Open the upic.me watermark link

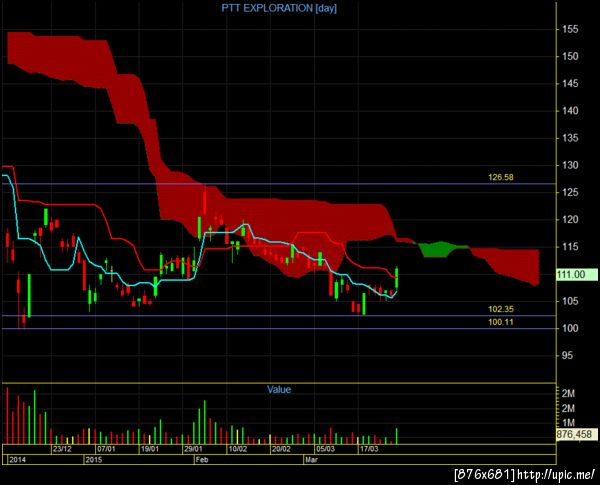pyautogui.click(x=556, y=475)
